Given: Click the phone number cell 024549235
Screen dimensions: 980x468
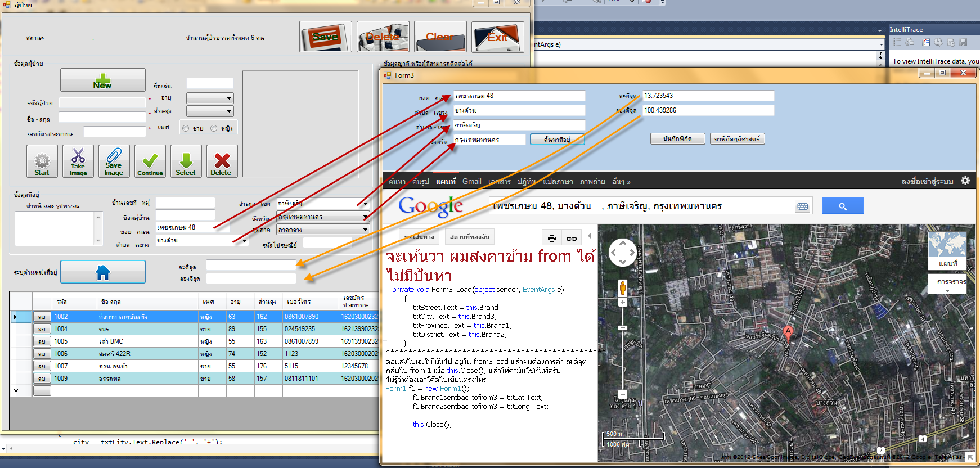Looking at the screenshot, I should coord(311,329).
